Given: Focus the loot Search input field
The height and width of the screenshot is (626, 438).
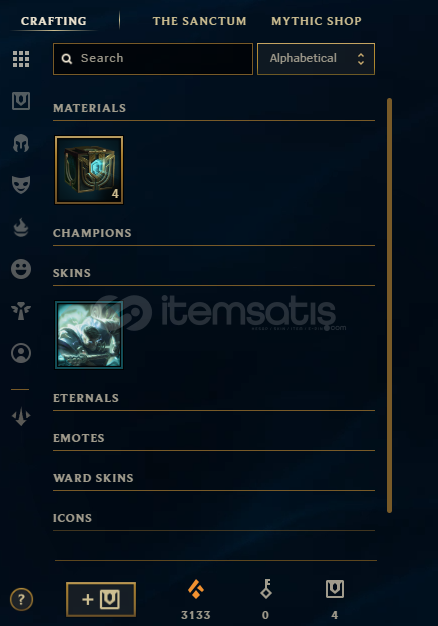Looking at the screenshot, I should coord(153,59).
